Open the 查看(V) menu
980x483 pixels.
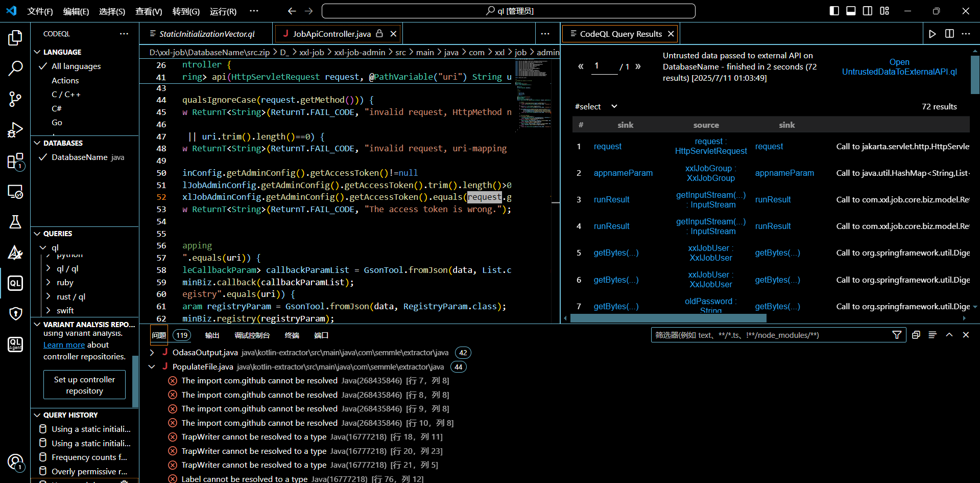click(149, 11)
